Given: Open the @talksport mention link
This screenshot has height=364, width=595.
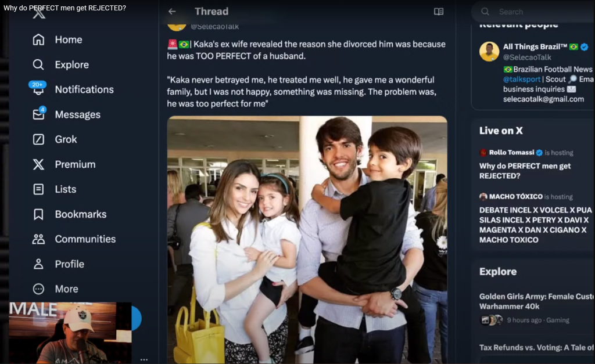Looking at the screenshot, I should pyautogui.click(x=522, y=79).
